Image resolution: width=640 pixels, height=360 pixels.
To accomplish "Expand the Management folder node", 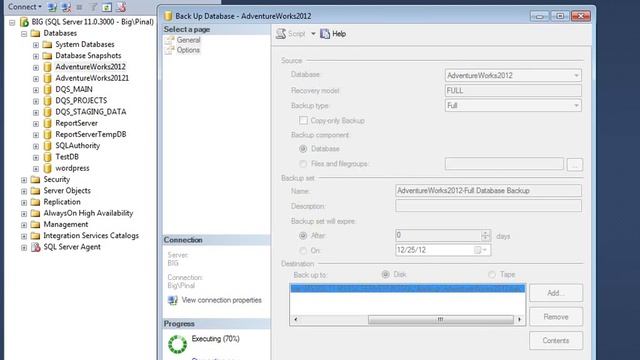I will click(24, 225).
